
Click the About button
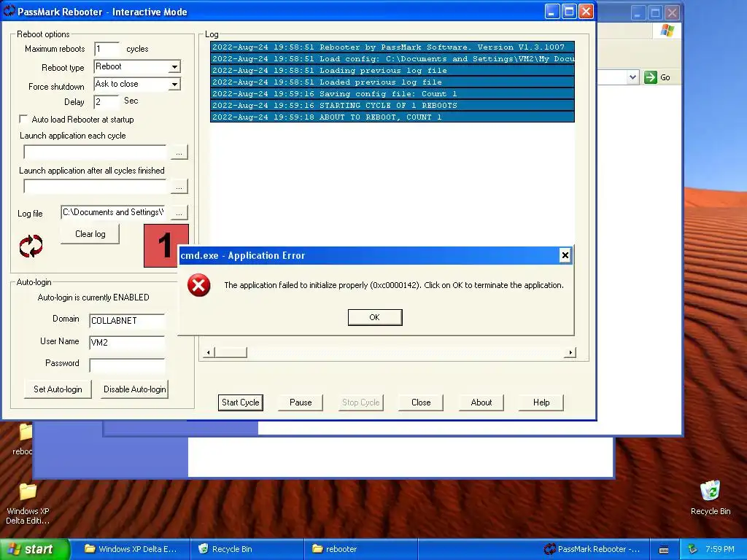(481, 402)
